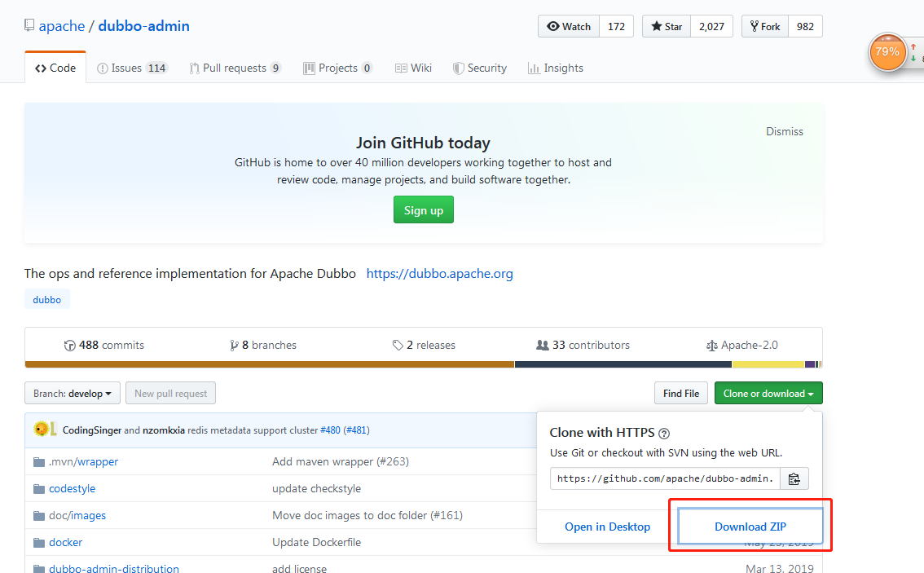Viewport: 924px width, 573px height.
Task: Click commit message 'update checkstyle'
Action: coord(316,489)
